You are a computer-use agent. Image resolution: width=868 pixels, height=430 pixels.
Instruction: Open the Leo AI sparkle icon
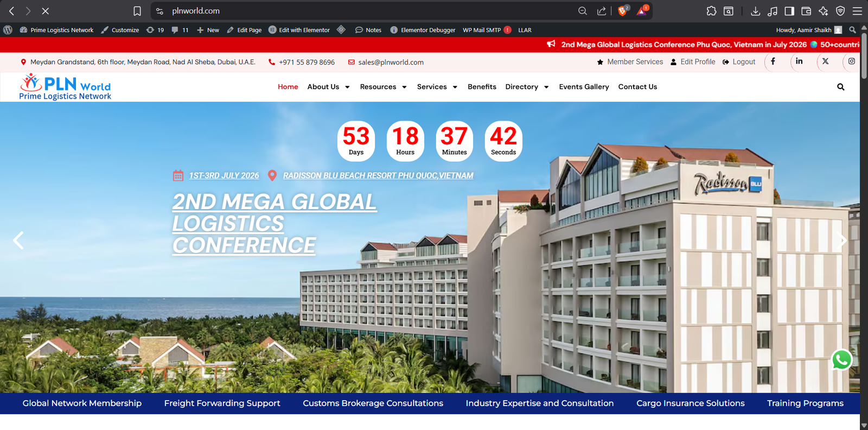point(824,11)
